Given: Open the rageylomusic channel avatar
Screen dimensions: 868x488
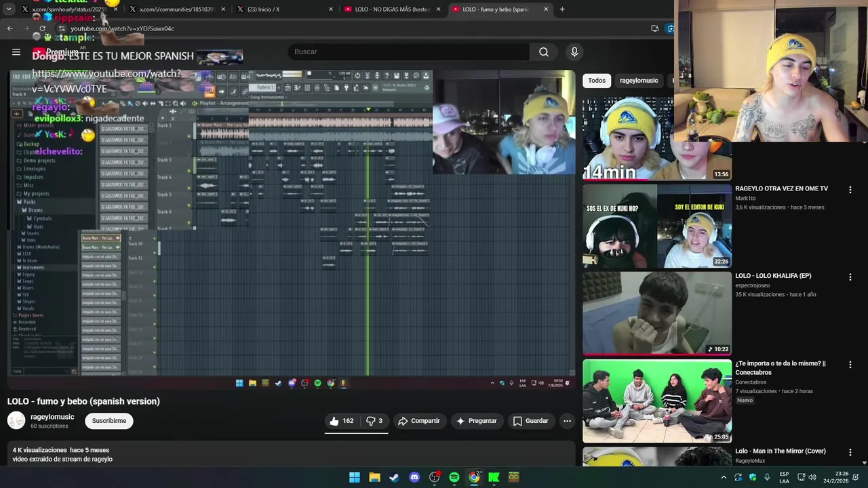Looking at the screenshot, I should click(x=16, y=421).
